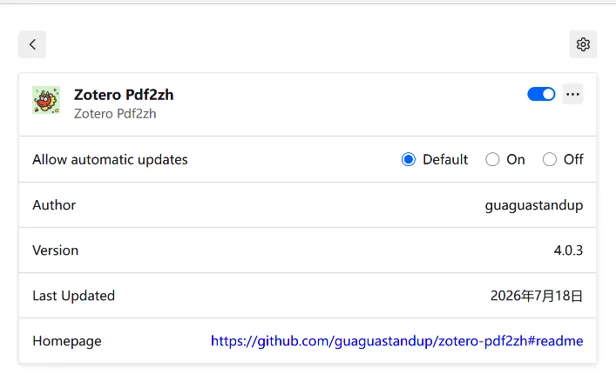Screen dimensions: 616x387
Task: Click the Default option label text
Action: [x=445, y=160]
